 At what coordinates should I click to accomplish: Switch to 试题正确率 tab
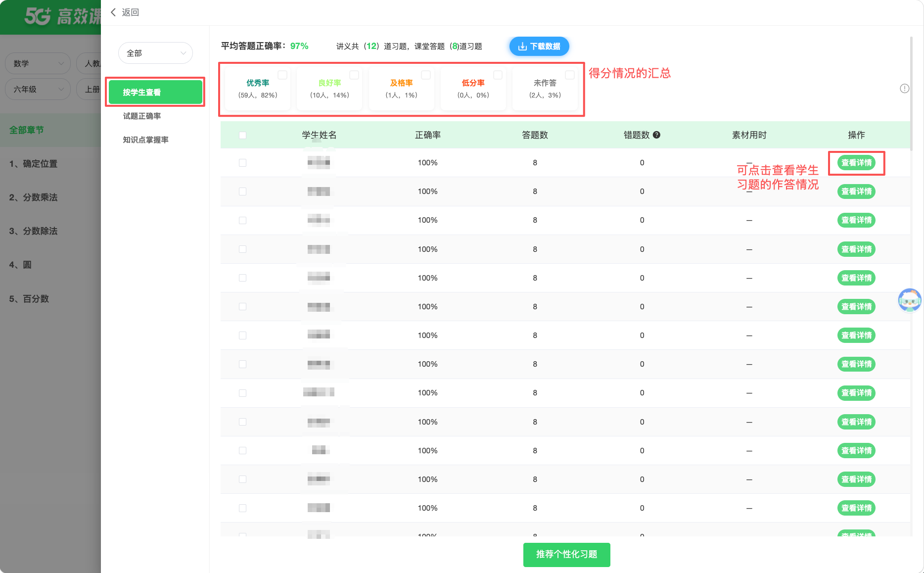coord(142,116)
